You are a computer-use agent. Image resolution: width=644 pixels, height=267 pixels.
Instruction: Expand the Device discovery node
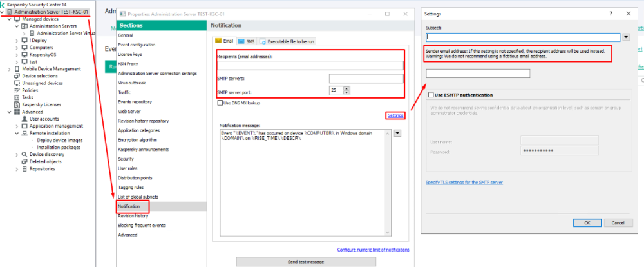17,154
